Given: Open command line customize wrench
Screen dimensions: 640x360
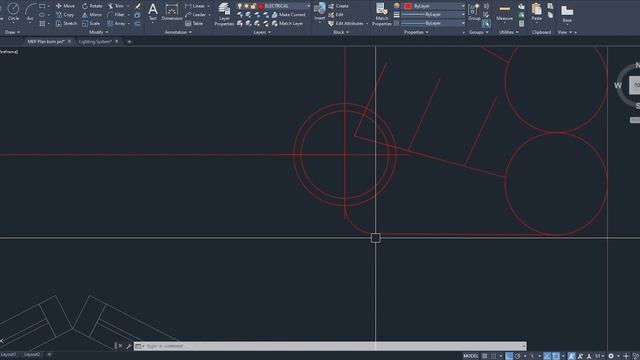Looking at the screenshot, I should 129,346.
